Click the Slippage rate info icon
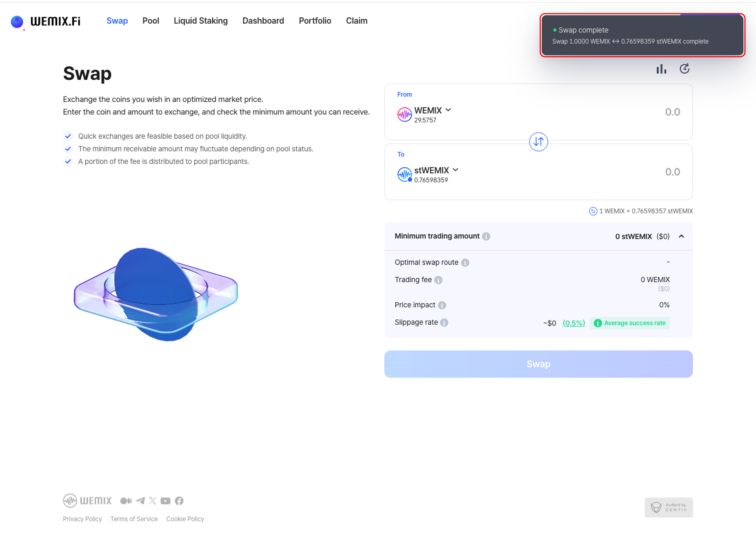The width and height of the screenshot is (756, 538). click(x=444, y=323)
